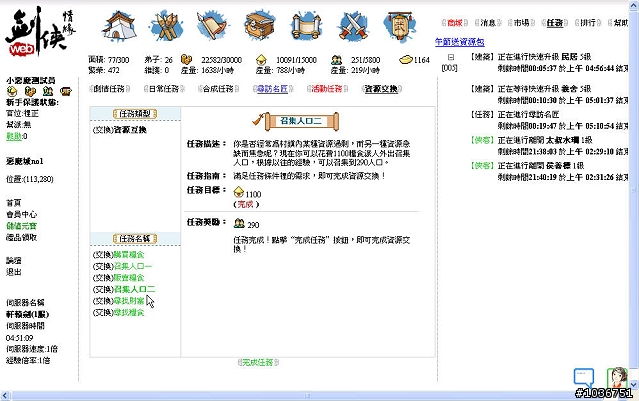Viewport: 639px width, 401px height.
Task: Click the wooden stakes barricade icon
Action: [166, 26]
